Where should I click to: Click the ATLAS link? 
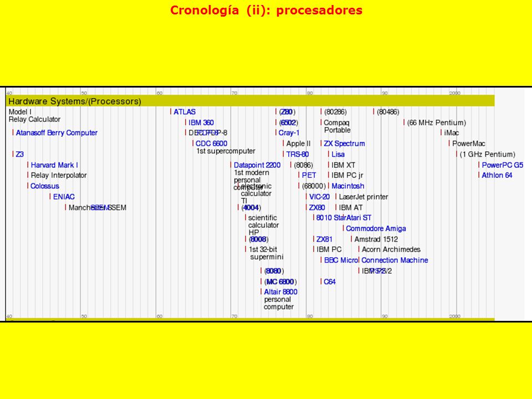click(185, 111)
